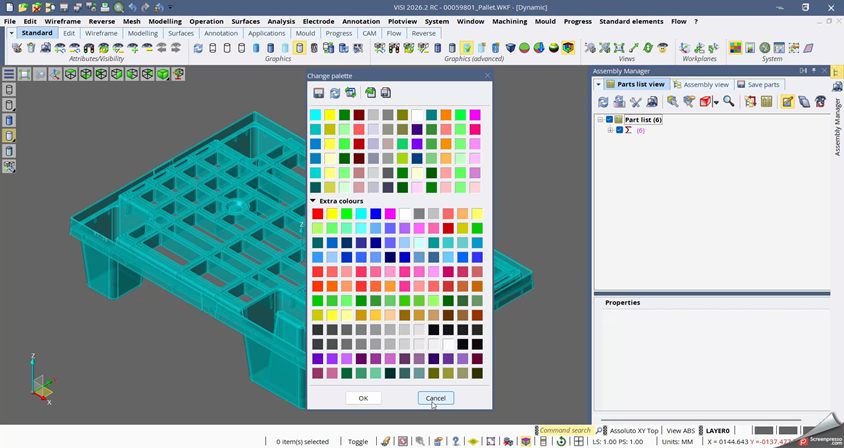Collapse the Extra colours section
844x448 pixels.
[313, 201]
